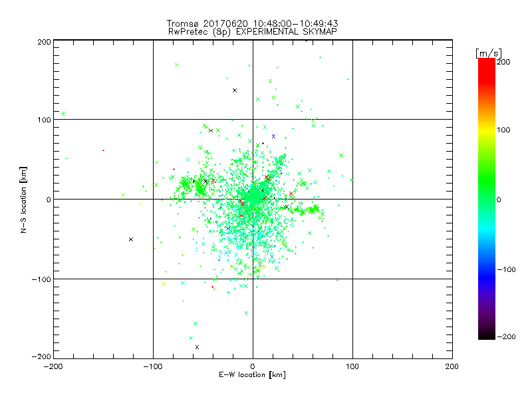This screenshot has height=399, width=532.
Task: Click the x-axis tick label '-200'
Action: point(53,366)
